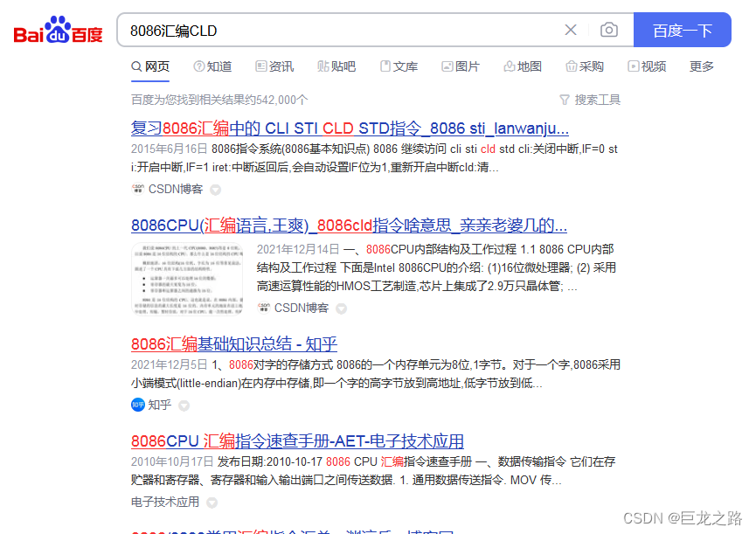Open the 图片 tab

pyautogui.click(x=461, y=66)
